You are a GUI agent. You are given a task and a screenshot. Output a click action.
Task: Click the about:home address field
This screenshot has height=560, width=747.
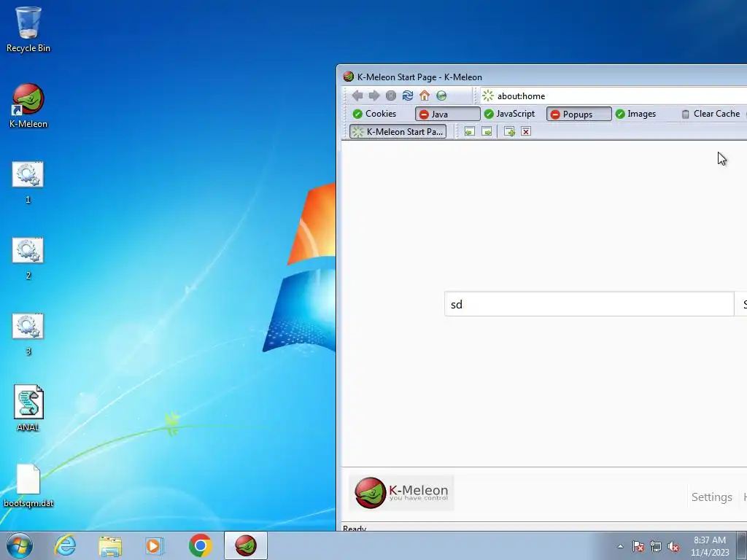click(614, 96)
